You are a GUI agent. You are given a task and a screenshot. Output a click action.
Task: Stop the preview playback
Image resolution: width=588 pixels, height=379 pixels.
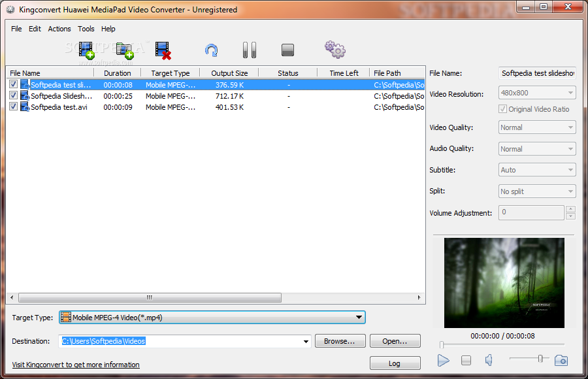click(466, 361)
